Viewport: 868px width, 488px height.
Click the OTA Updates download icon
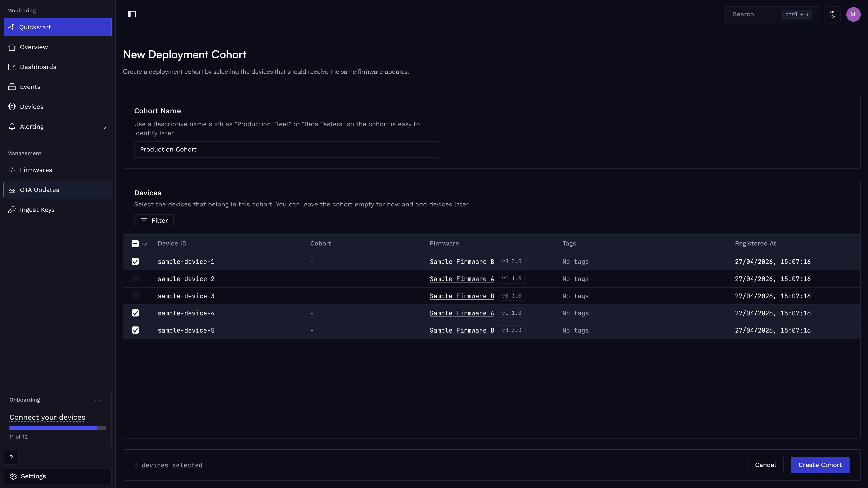point(12,190)
